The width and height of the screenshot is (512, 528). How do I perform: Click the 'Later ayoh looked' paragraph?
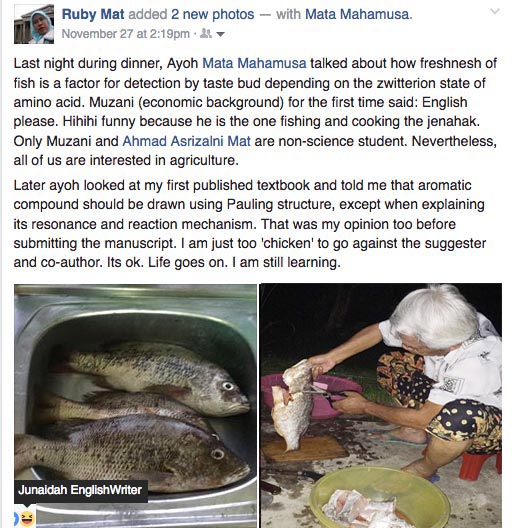coord(250,224)
